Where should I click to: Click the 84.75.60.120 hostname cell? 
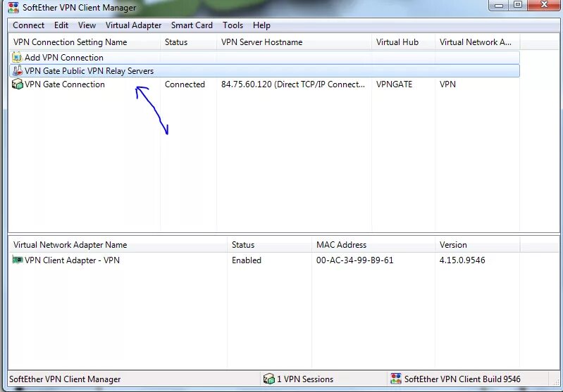292,84
